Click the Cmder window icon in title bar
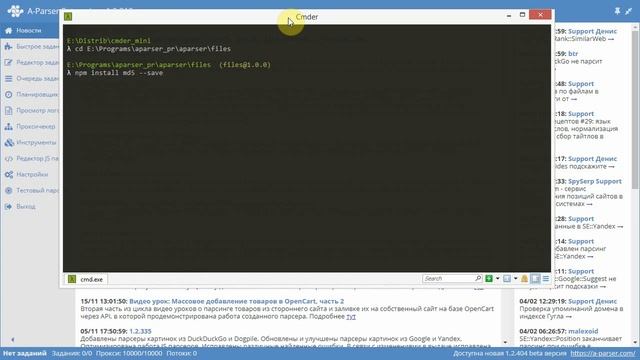Viewport: 640px width, 360px height. coord(68,16)
